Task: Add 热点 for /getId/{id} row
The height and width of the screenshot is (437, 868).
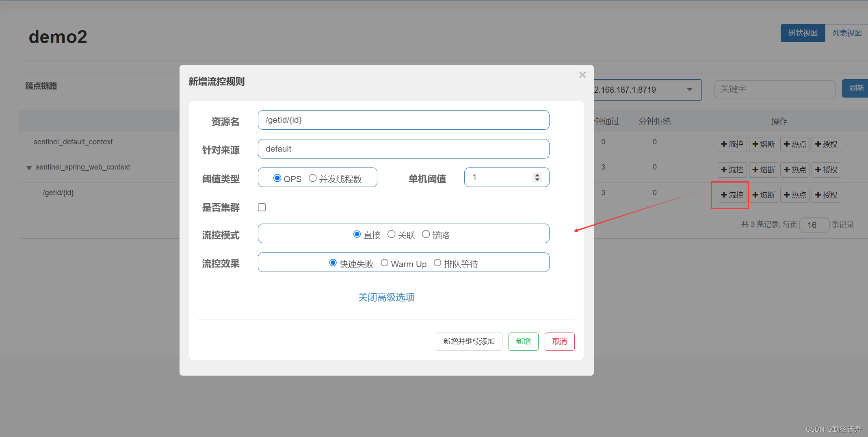Action: (795, 195)
